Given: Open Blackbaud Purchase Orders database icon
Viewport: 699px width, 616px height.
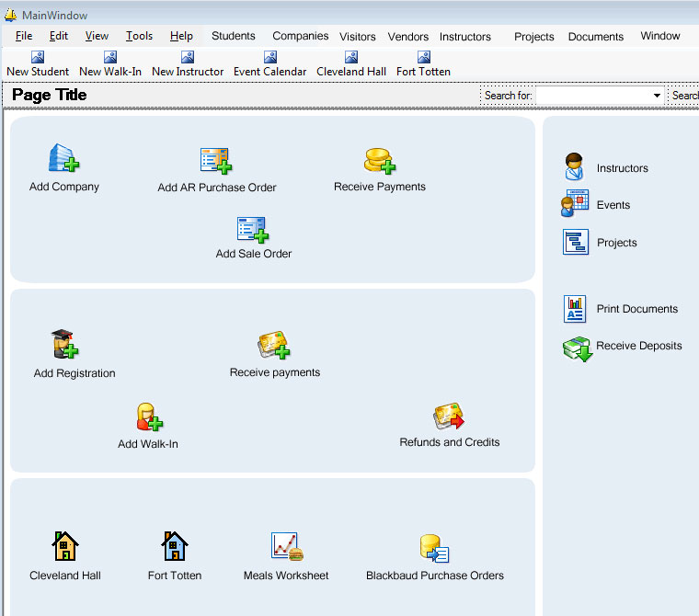Looking at the screenshot, I should (434, 548).
